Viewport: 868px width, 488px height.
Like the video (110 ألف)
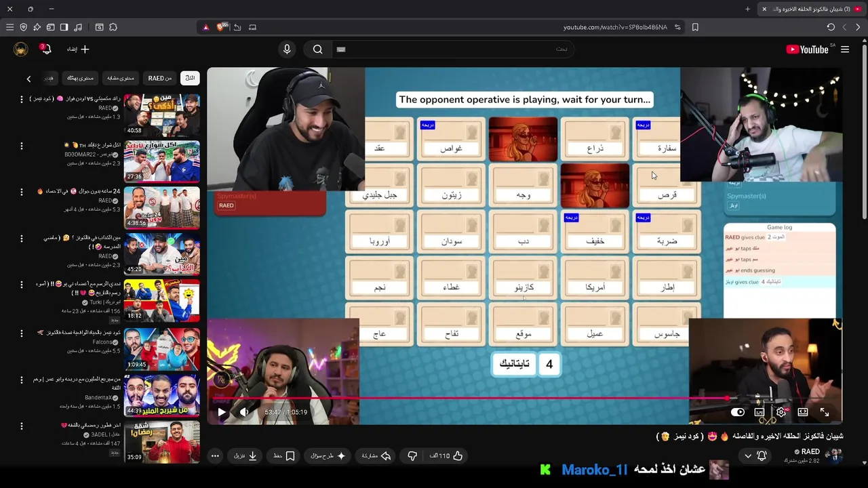pyautogui.click(x=446, y=456)
